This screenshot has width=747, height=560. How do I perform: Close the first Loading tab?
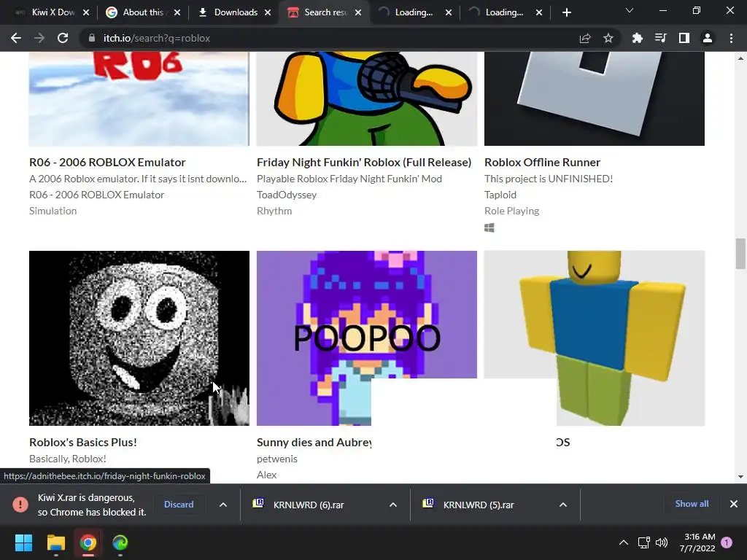click(x=449, y=13)
